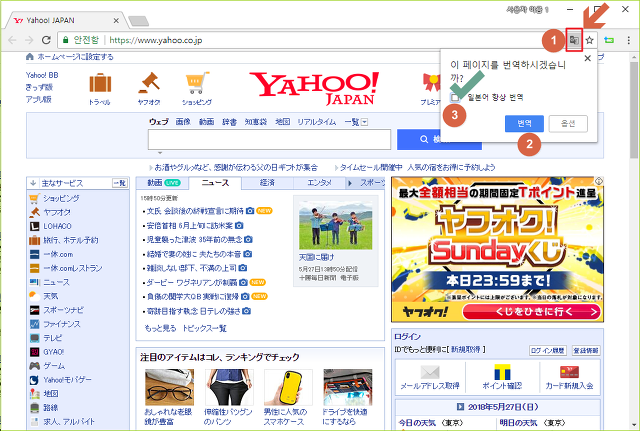Select the 動画 search tab

pos(207,122)
